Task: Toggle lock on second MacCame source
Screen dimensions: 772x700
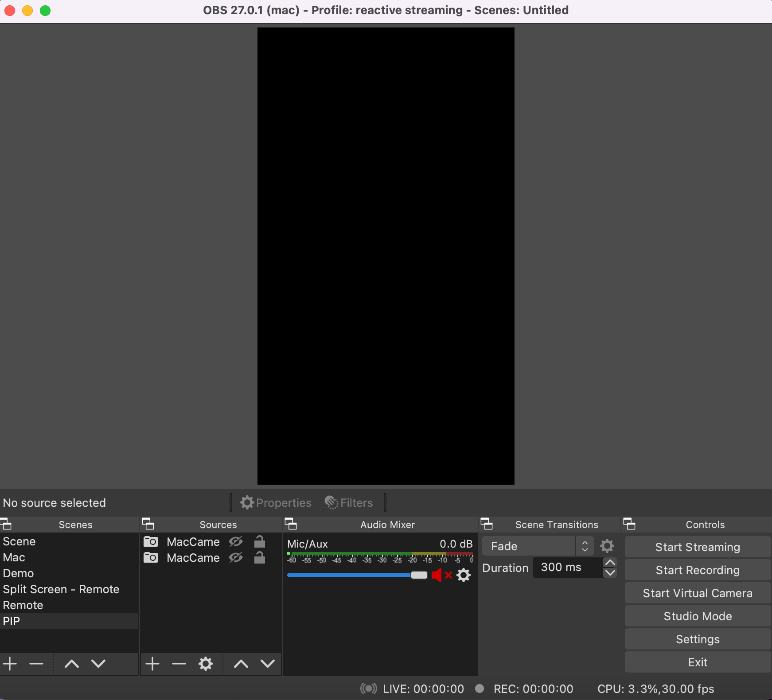Action: [260, 557]
